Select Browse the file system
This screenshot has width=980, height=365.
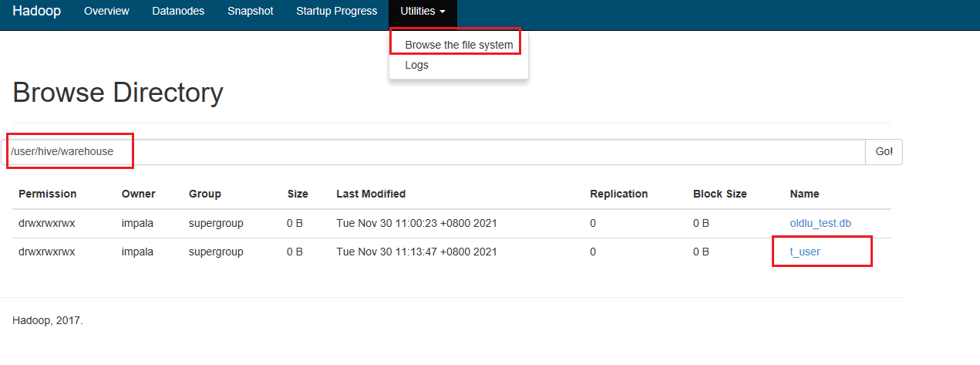[x=459, y=45]
